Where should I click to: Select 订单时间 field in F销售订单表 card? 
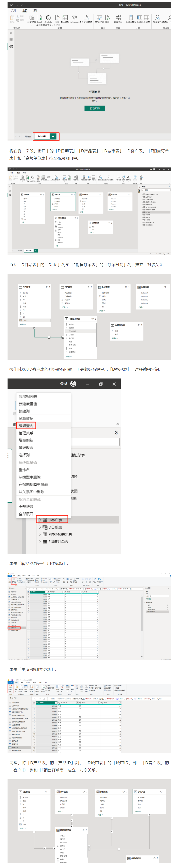(x=72, y=331)
